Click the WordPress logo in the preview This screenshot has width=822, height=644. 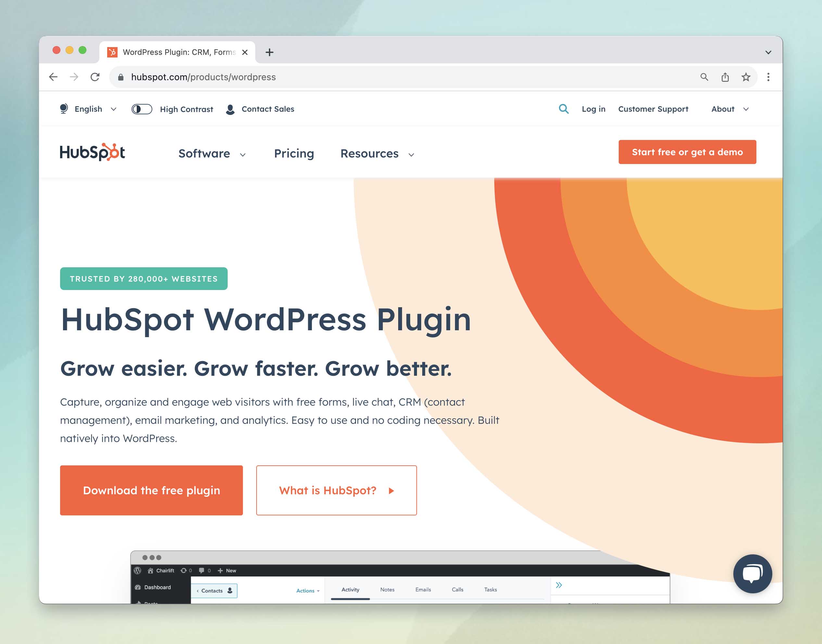tap(138, 571)
